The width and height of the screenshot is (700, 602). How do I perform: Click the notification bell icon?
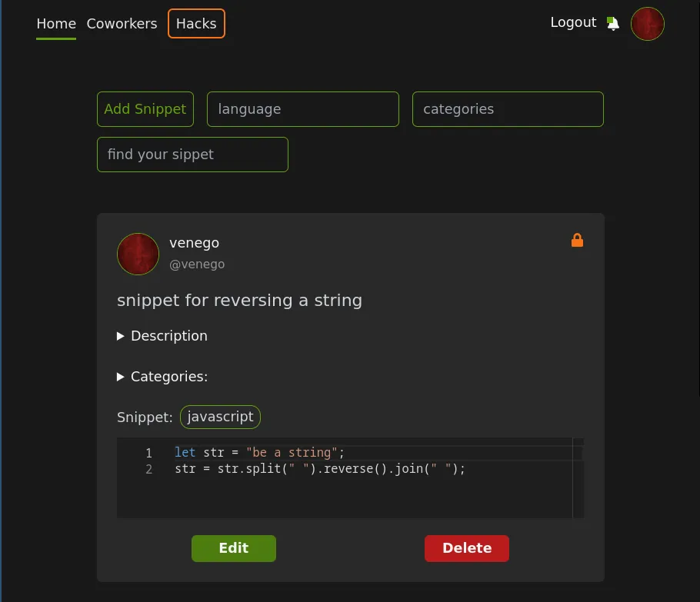[x=612, y=23]
